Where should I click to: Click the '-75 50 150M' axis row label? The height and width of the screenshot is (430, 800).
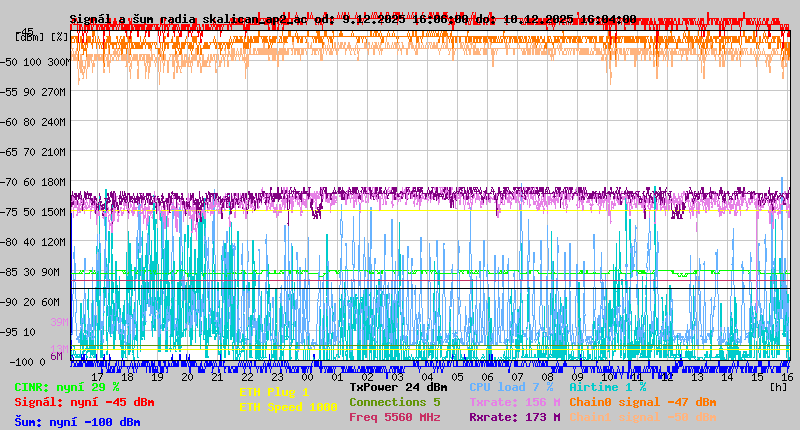pyautogui.click(x=33, y=212)
